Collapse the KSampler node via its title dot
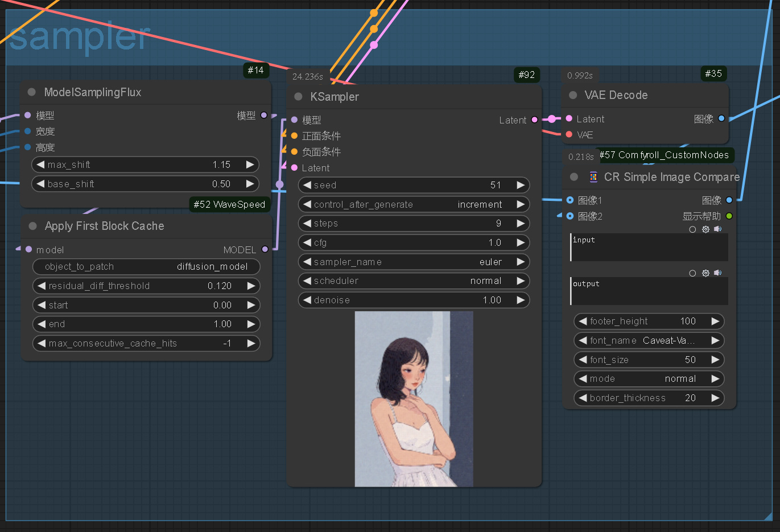This screenshot has width=780, height=532. 298,97
